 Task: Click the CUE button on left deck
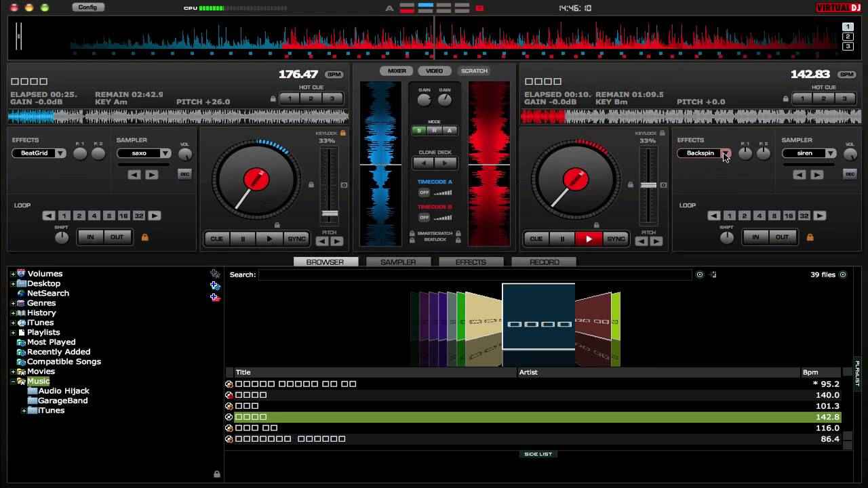pyautogui.click(x=216, y=239)
